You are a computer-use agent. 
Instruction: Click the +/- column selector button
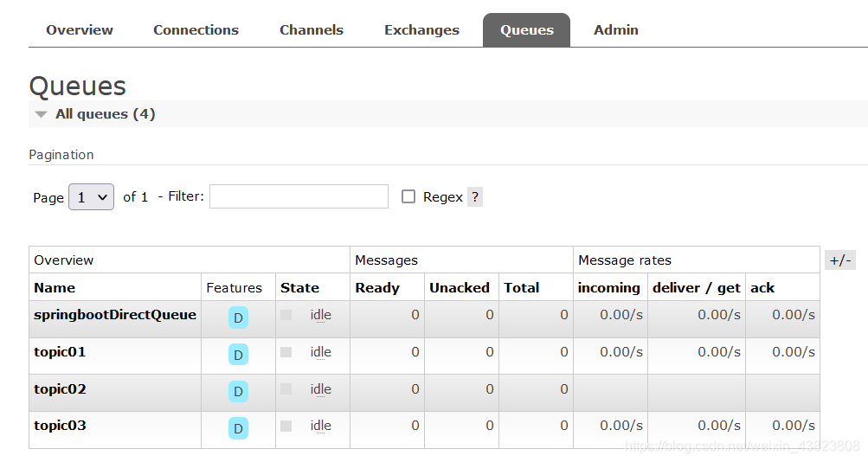pos(839,260)
